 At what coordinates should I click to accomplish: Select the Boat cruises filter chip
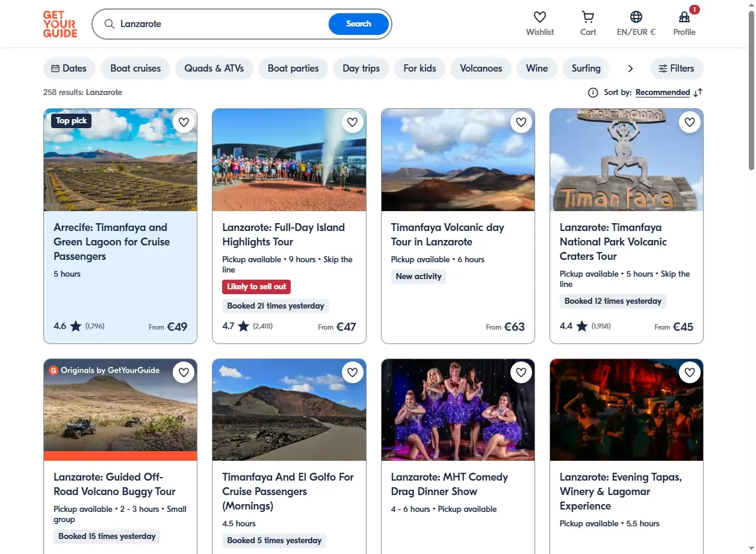[x=135, y=69]
